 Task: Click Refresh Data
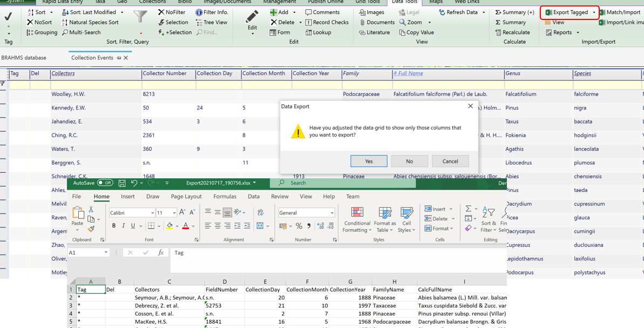tap(458, 12)
